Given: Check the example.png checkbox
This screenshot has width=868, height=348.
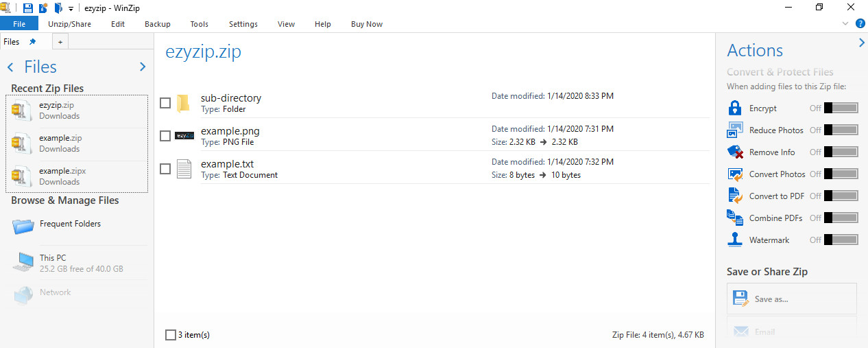Looking at the screenshot, I should tap(165, 136).
